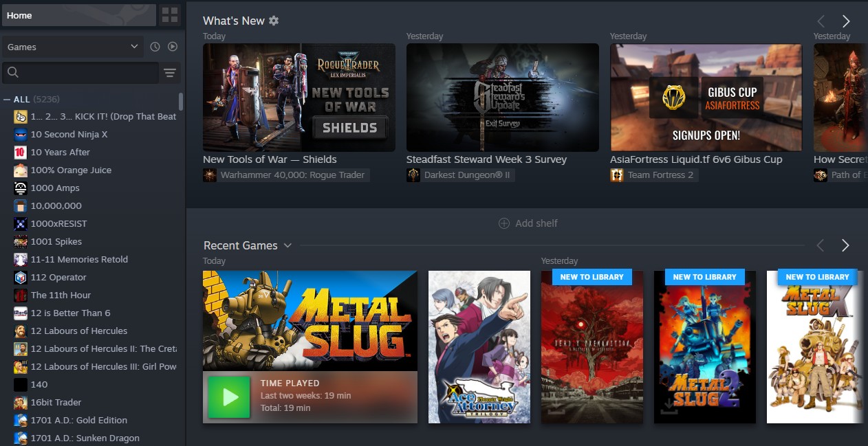Click the 1001 Spikes game icon
The width and height of the screenshot is (868, 446).
click(x=21, y=242)
